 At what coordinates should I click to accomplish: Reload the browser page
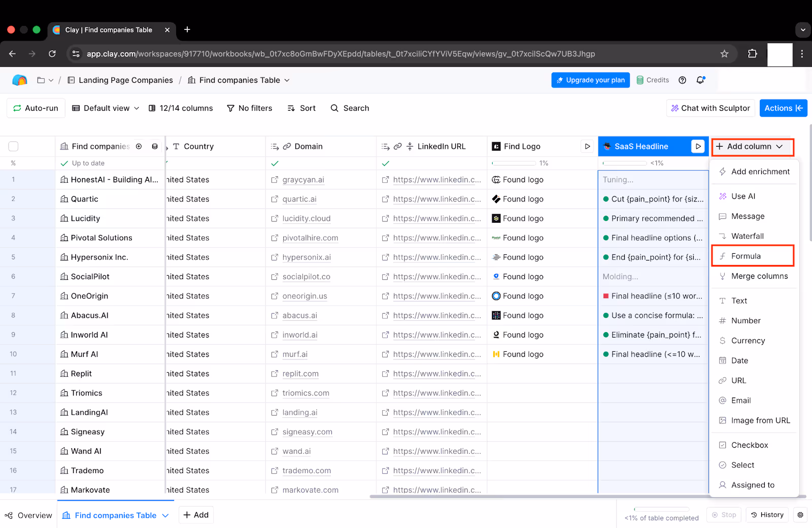52,54
